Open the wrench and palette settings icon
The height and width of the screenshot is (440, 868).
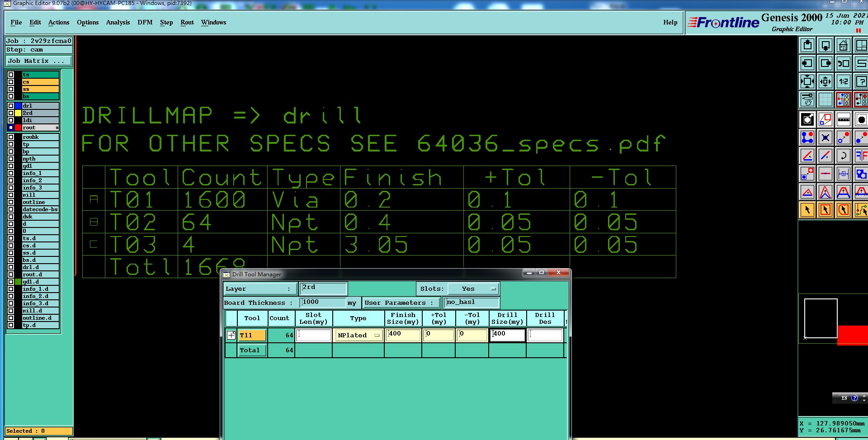pyautogui.click(x=807, y=100)
